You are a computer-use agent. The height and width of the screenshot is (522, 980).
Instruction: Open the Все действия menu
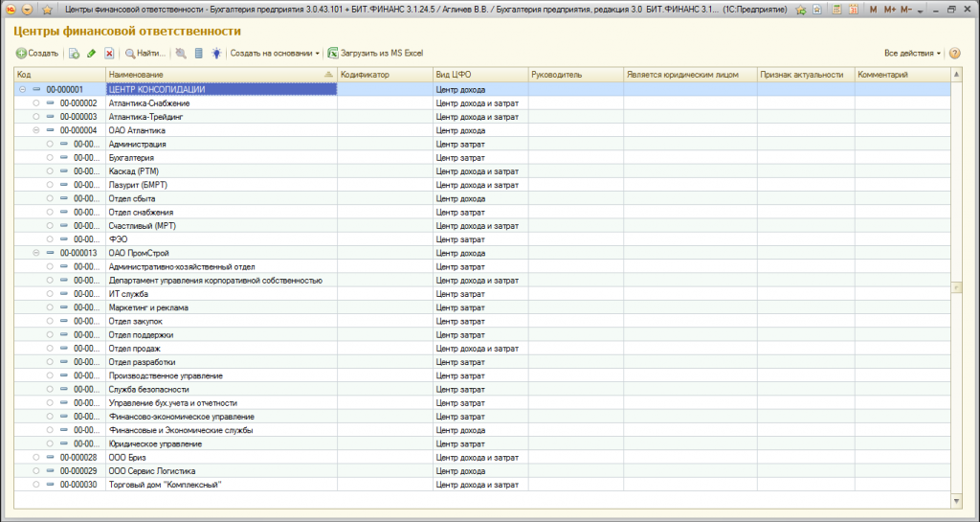912,54
